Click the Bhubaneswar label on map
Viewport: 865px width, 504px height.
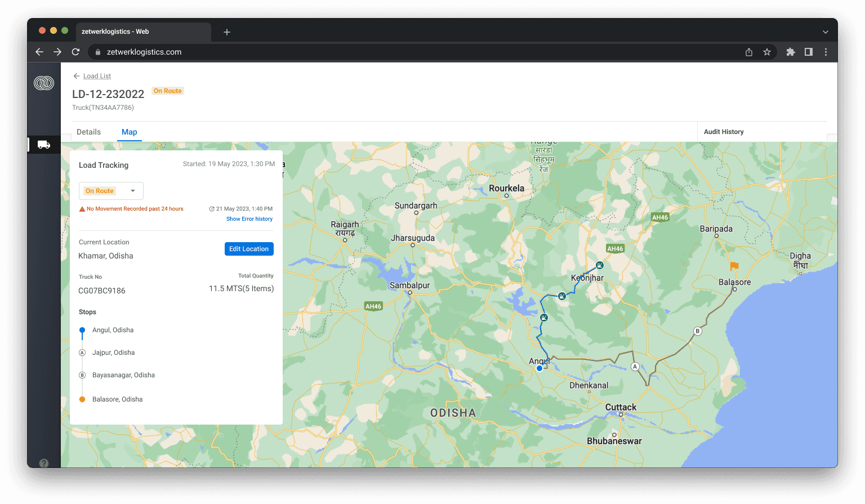pos(614,441)
